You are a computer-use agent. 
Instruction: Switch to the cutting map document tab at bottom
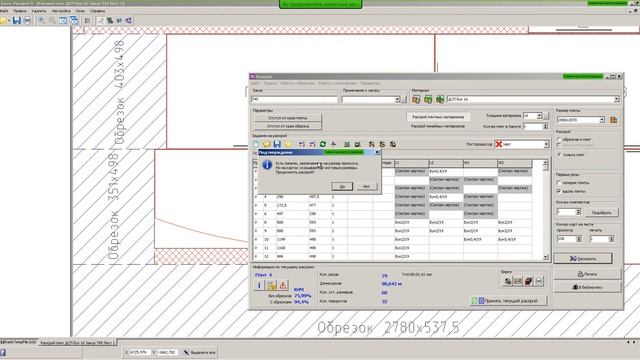tap(77, 343)
